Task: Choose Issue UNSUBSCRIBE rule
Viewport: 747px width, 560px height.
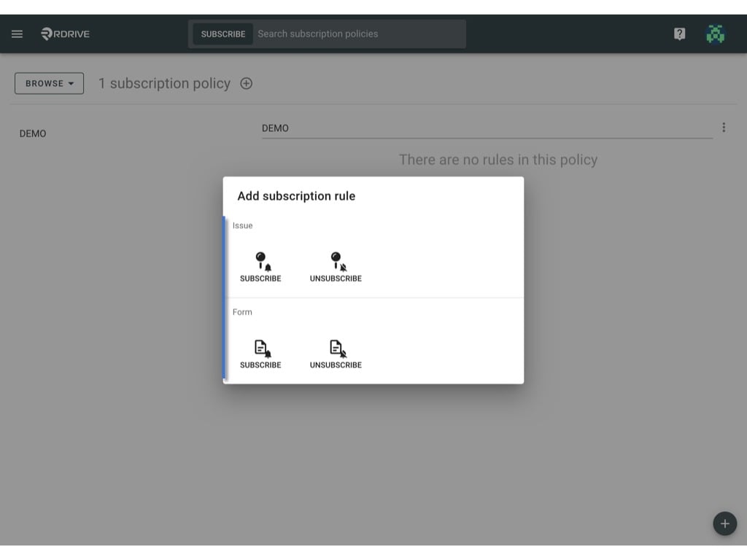Action: click(336, 267)
